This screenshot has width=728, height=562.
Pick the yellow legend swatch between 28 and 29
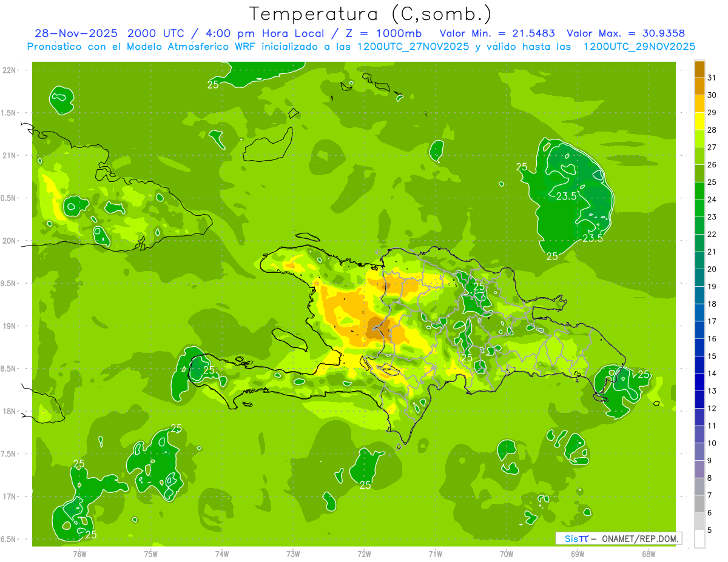point(699,121)
